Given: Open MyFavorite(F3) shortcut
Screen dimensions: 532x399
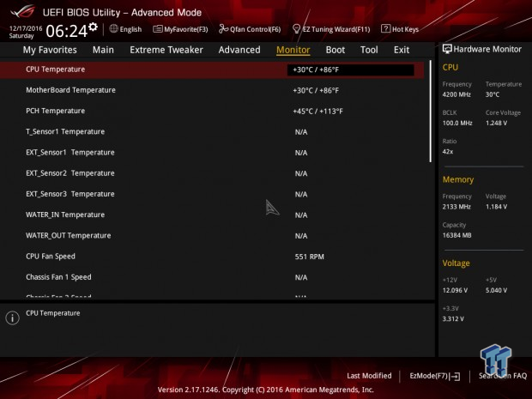Looking at the screenshot, I should [x=186, y=29].
